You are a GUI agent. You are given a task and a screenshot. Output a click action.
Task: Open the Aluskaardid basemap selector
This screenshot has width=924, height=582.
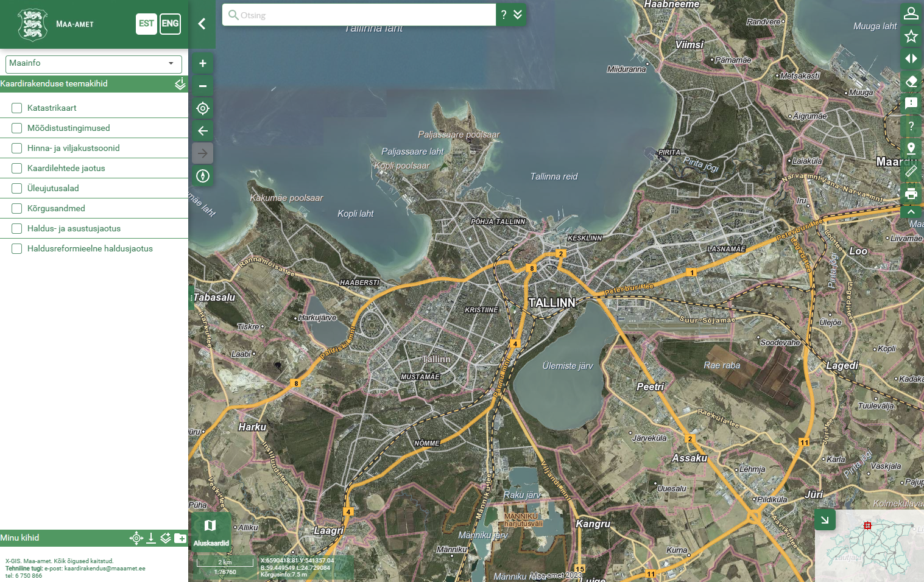click(x=211, y=531)
